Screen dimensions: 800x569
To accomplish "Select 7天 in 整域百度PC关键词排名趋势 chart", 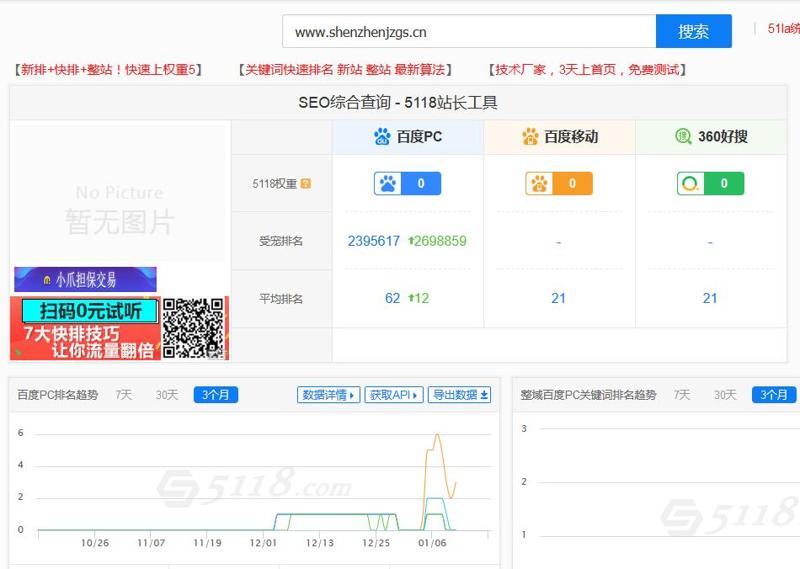I will [682, 395].
